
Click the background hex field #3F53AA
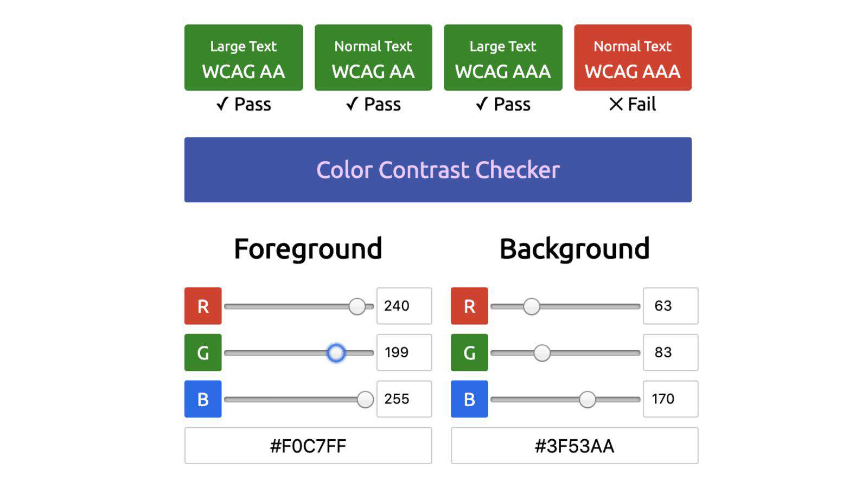575,446
